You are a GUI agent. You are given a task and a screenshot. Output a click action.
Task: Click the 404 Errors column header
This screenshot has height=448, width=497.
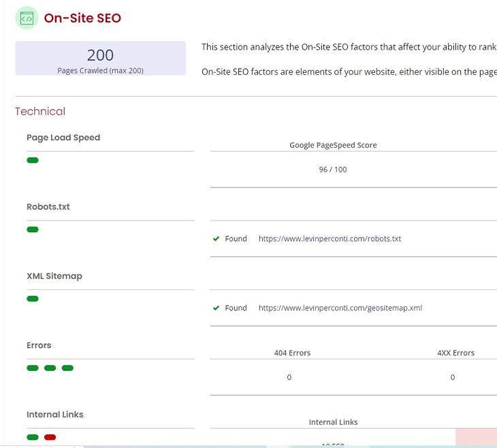click(292, 353)
